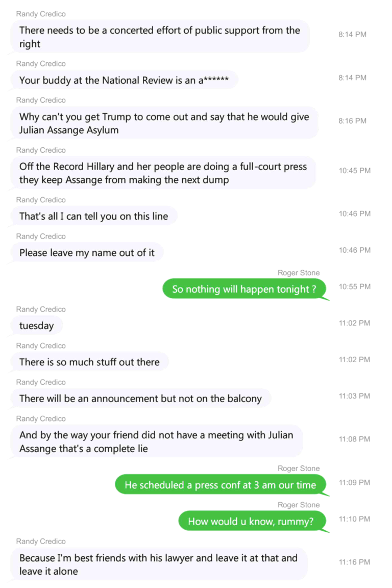Click the "so much stuff out there" message

[89, 362]
